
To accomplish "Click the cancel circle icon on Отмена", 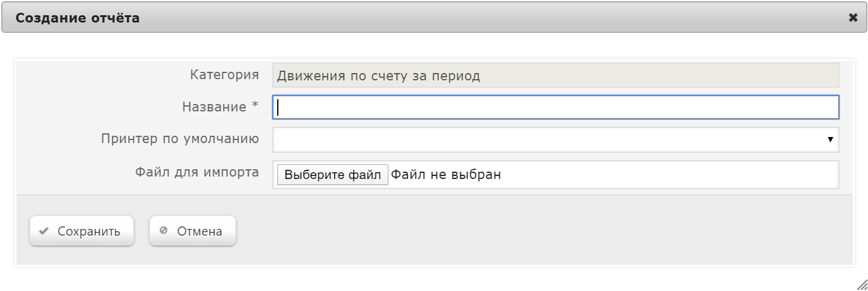I will [163, 231].
